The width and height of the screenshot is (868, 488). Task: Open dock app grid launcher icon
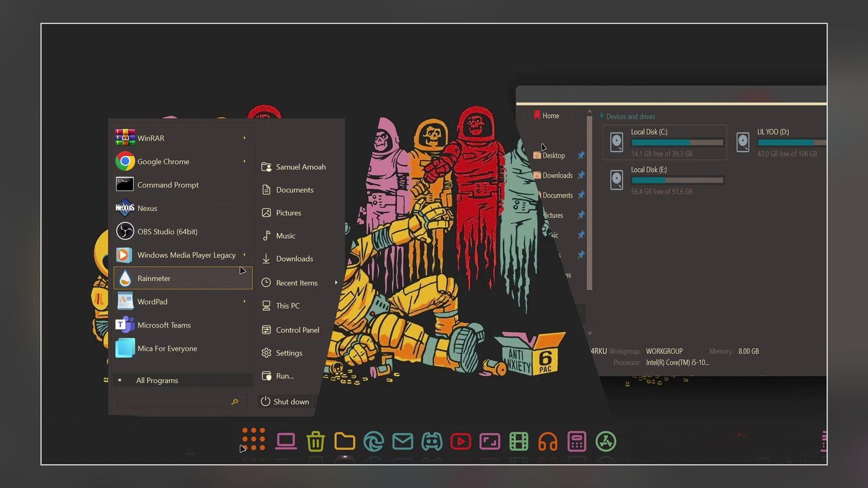point(254,439)
